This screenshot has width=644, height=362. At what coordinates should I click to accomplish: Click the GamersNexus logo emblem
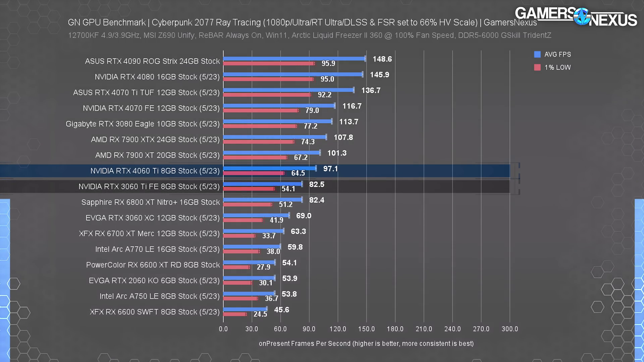tap(582, 16)
